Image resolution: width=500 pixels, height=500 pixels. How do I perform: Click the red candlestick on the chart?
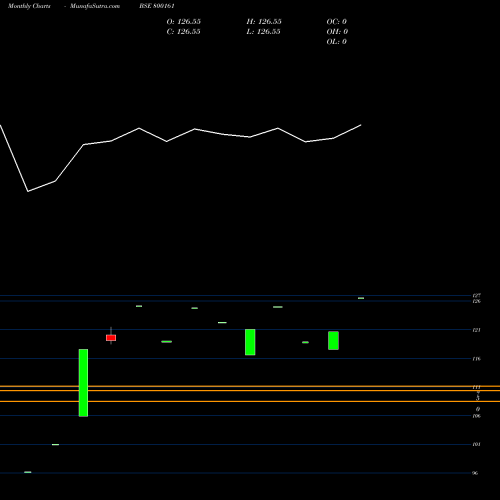click(111, 338)
